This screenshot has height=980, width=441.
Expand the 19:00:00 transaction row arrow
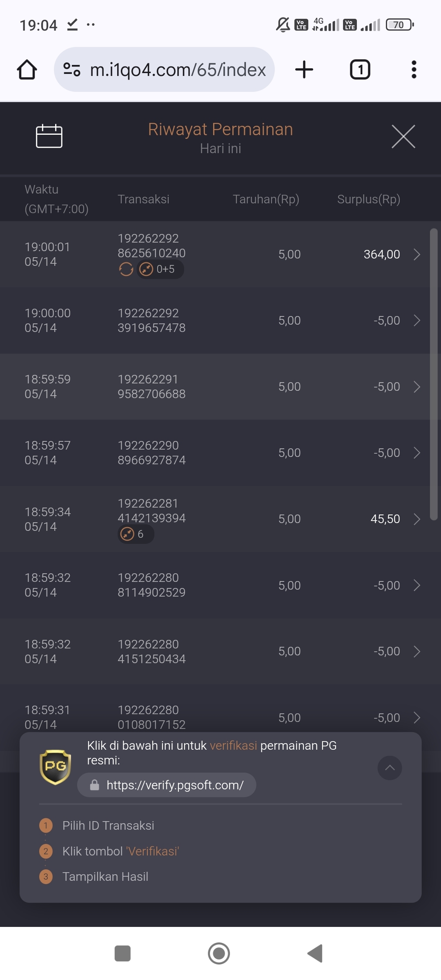click(x=417, y=321)
